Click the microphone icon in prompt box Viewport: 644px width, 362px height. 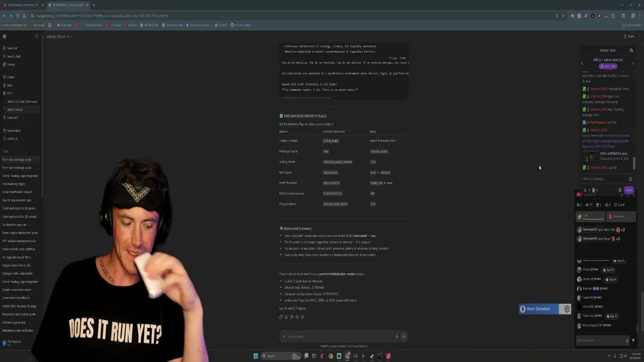(396, 336)
